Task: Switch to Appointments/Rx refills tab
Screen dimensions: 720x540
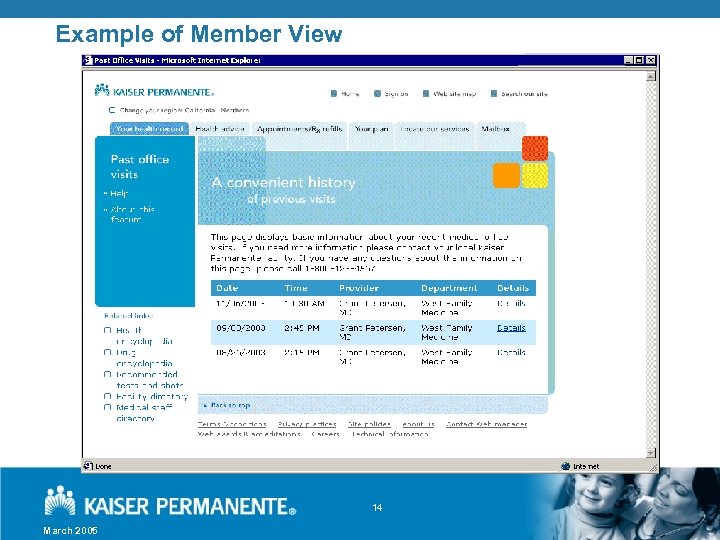Action: [x=299, y=129]
